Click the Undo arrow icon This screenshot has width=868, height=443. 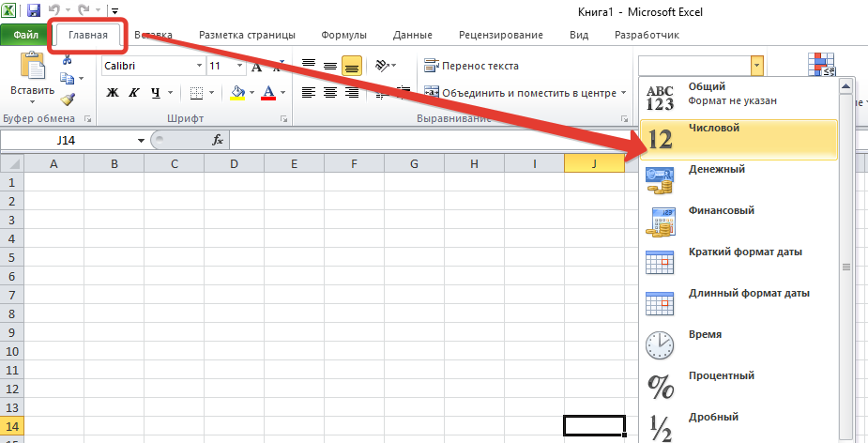pos(53,10)
